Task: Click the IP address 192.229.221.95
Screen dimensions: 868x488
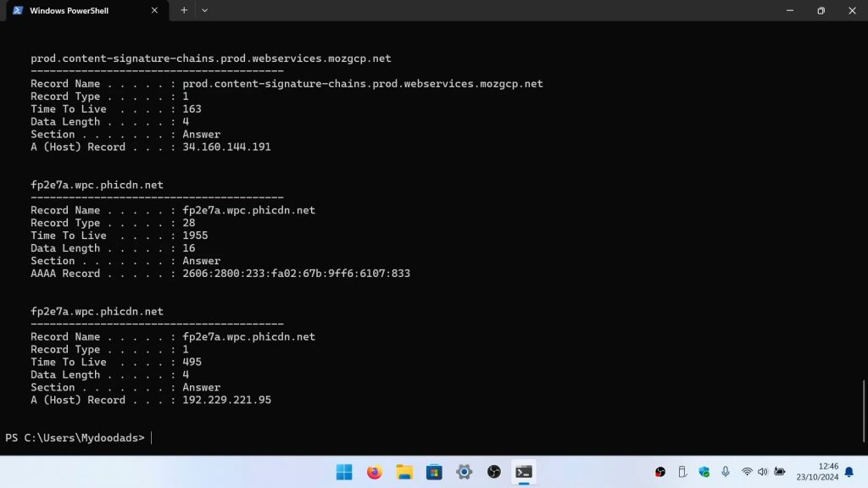Action: (226, 400)
